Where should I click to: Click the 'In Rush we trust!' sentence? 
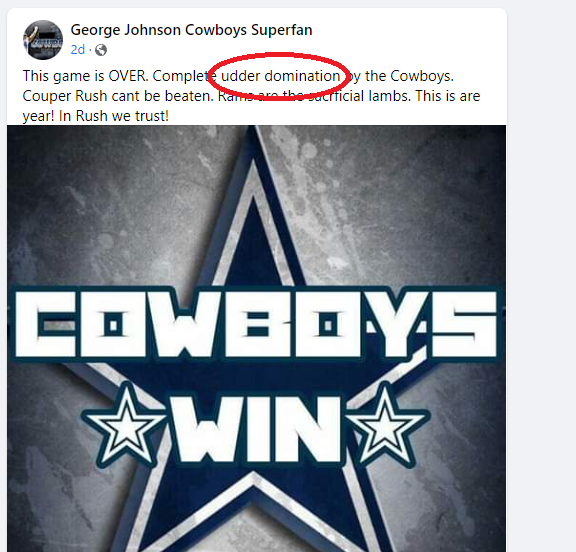click(x=114, y=116)
